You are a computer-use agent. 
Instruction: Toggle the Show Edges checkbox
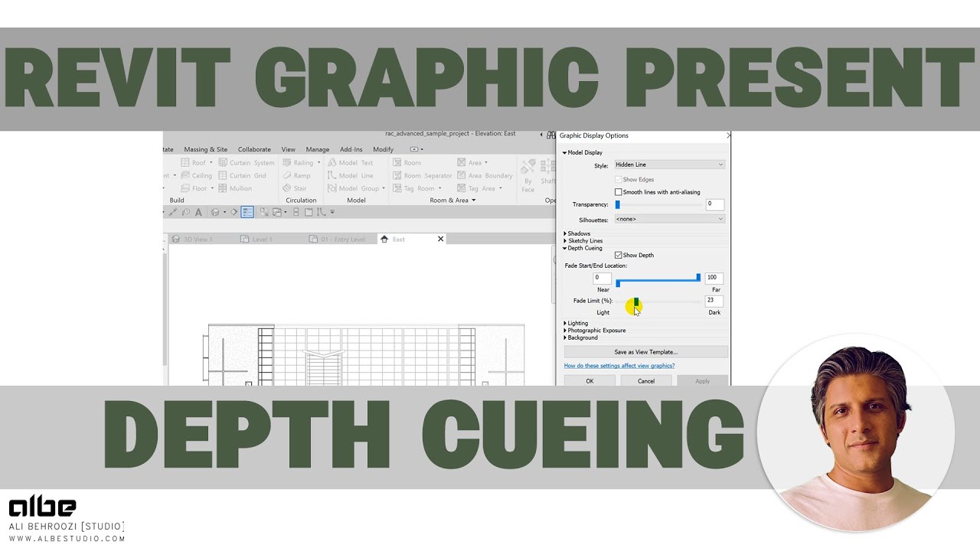pyautogui.click(x=619, y=179)
